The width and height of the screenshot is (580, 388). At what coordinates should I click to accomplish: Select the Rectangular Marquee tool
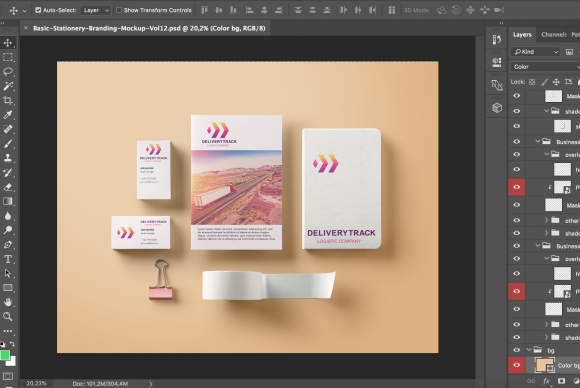[x=8, y=57]
